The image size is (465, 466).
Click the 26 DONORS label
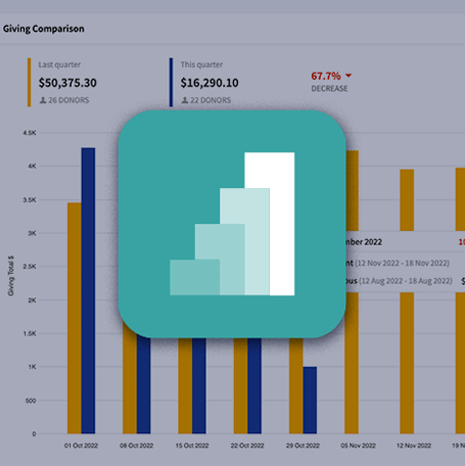coord(69,100)
